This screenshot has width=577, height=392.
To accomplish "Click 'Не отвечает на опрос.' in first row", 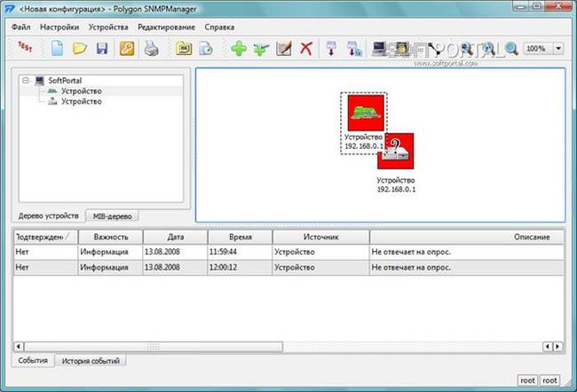I will (411, 252).
